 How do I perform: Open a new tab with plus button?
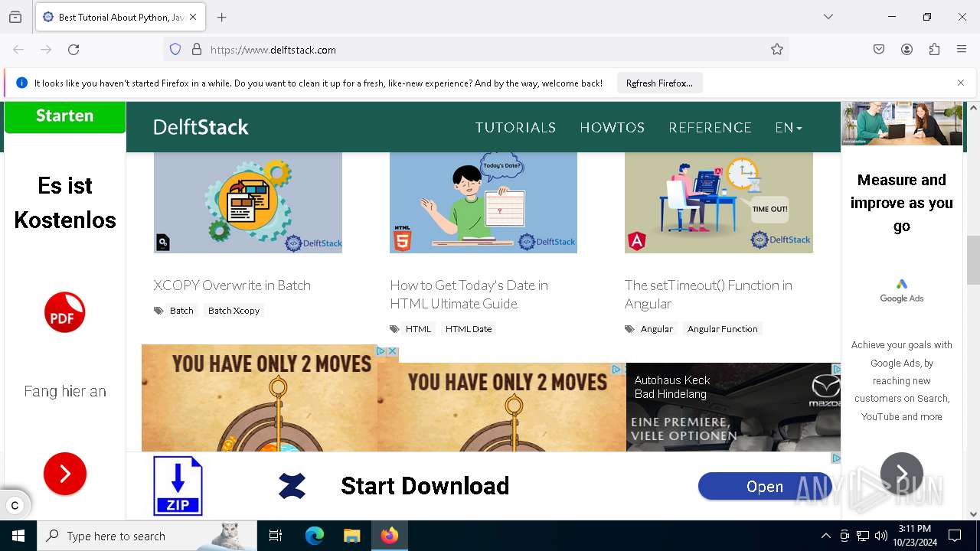(221, 17)
